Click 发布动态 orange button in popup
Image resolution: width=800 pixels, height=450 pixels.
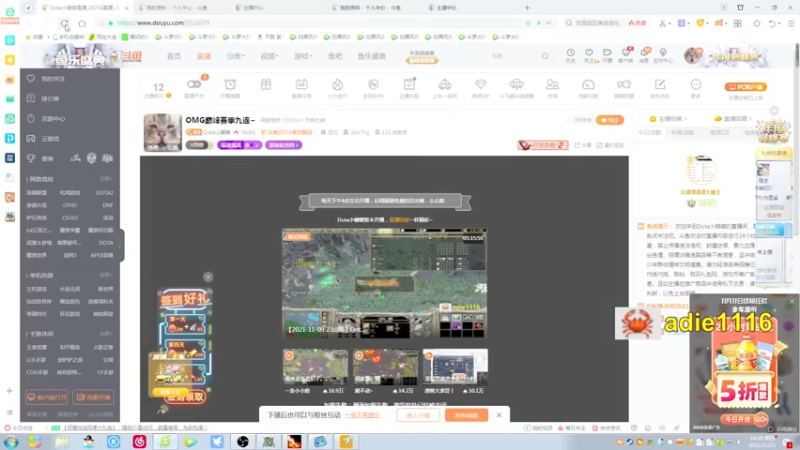point(466,415)
